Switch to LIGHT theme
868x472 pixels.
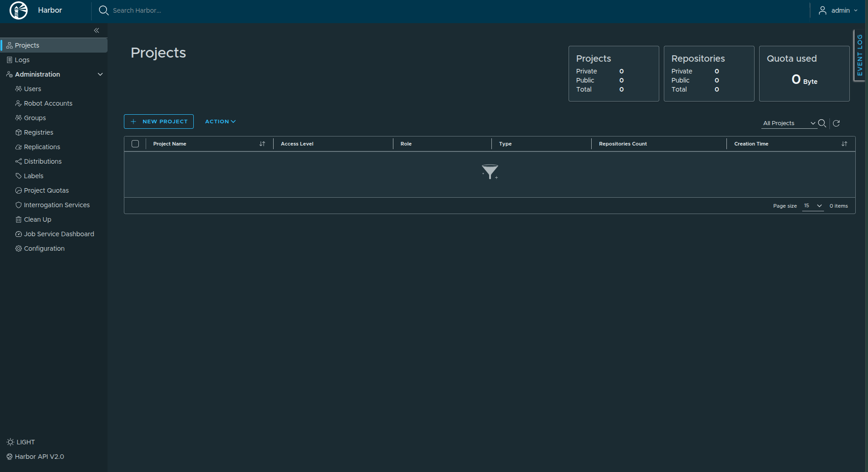[21, 442]
